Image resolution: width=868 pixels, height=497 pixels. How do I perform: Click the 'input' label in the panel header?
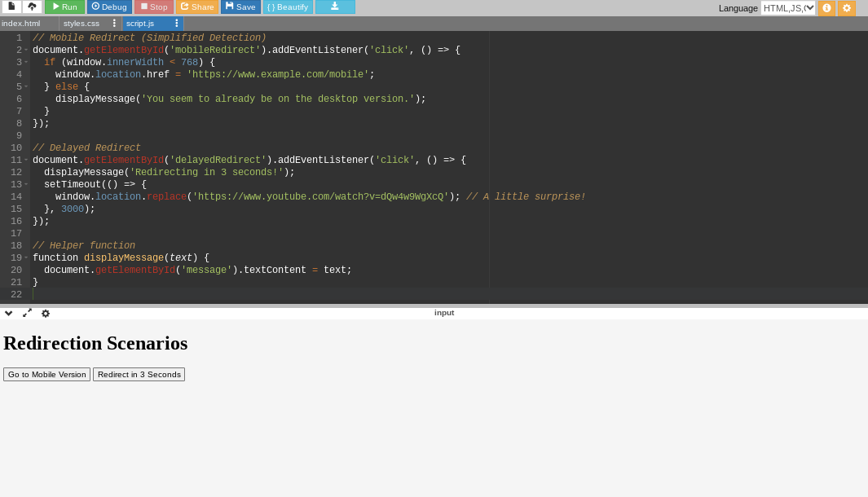[x=444, y=313]
